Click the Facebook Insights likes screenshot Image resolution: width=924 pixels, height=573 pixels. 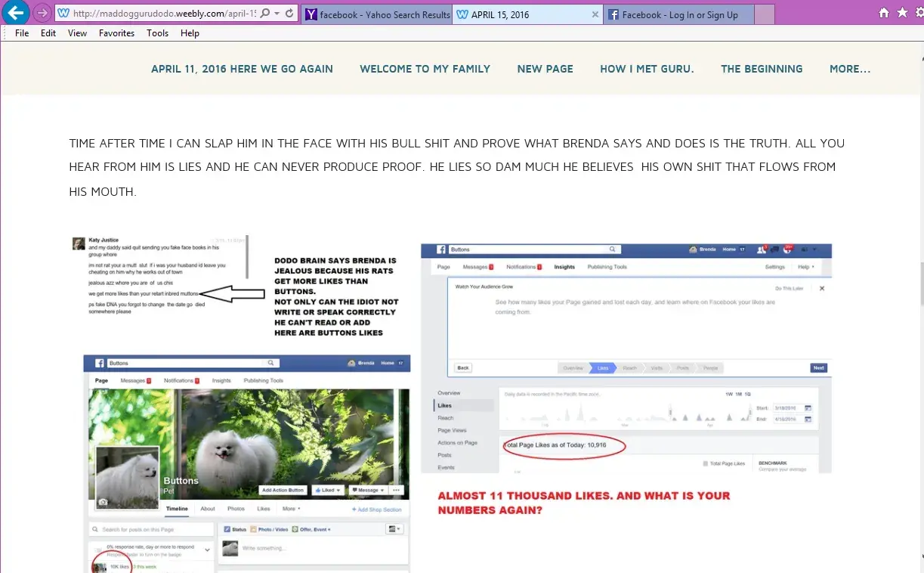point(626,358)
